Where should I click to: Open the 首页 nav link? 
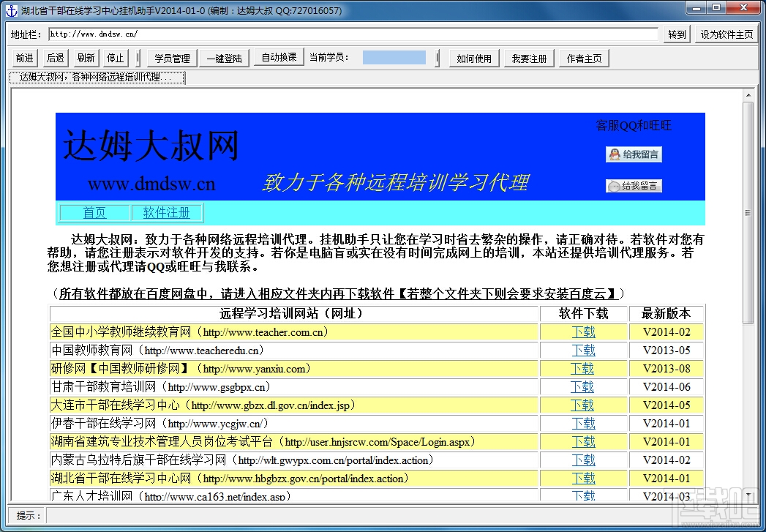point(94,213)
